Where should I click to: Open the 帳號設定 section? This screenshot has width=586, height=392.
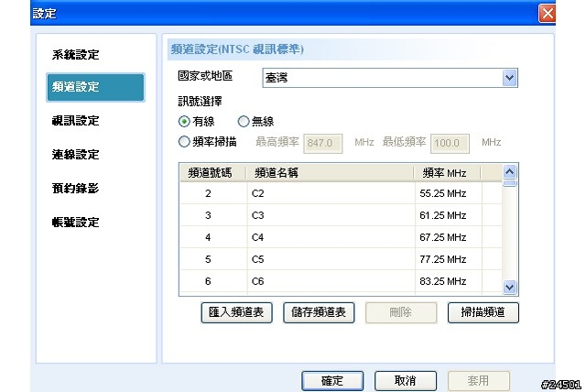[x=75, y=222]
